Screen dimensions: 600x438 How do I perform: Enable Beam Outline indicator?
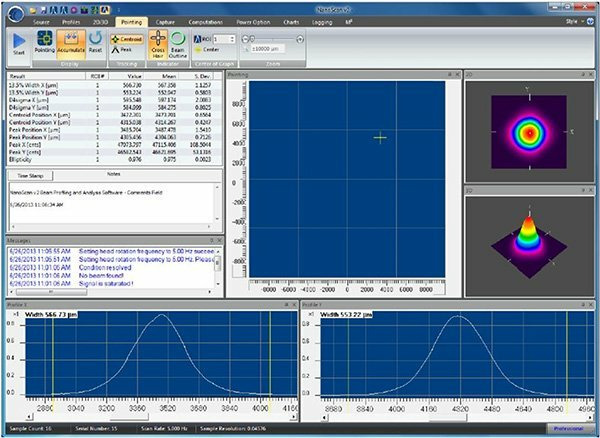[x=176, y=42]
